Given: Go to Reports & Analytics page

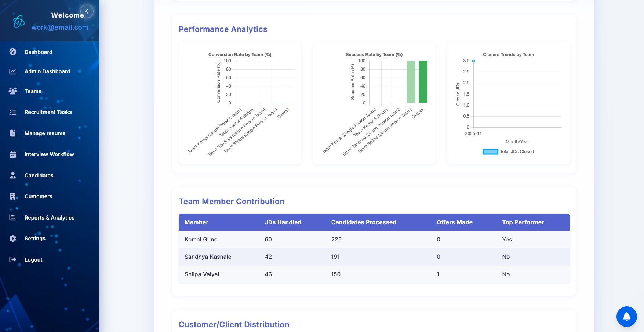Looking at the screenshot, I should coord(49,218).
